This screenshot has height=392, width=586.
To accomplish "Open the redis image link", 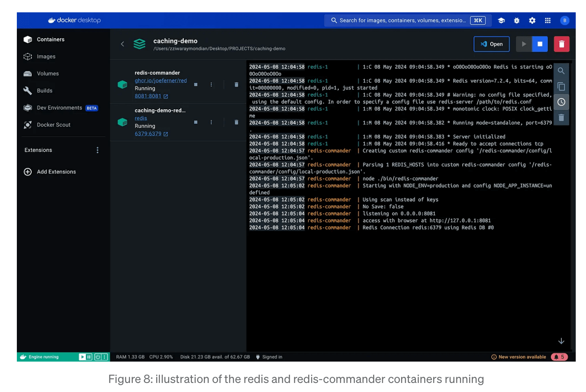I will [141, 118].
